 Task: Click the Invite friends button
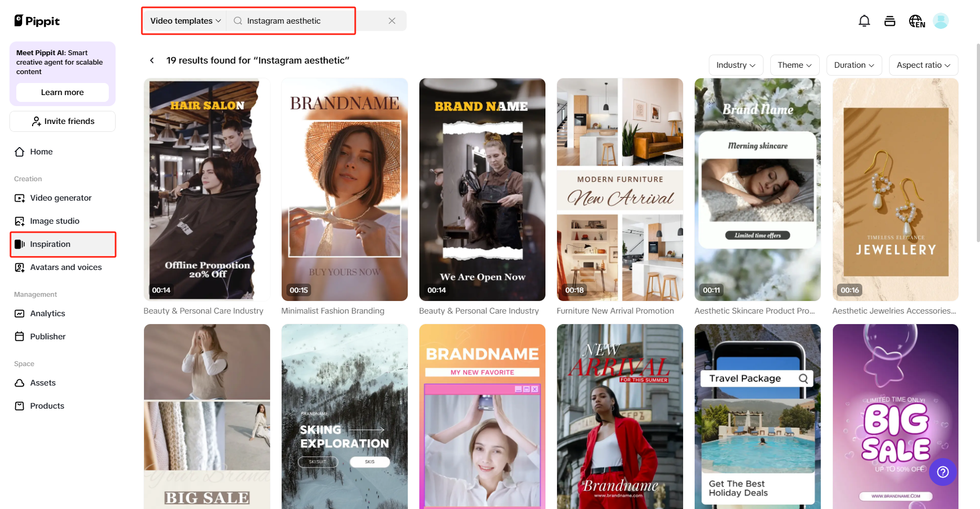point(62,121)
